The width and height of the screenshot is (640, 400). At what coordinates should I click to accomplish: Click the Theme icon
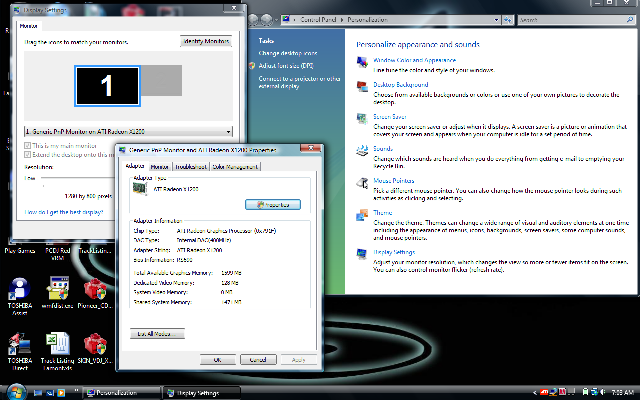point(362,216)
